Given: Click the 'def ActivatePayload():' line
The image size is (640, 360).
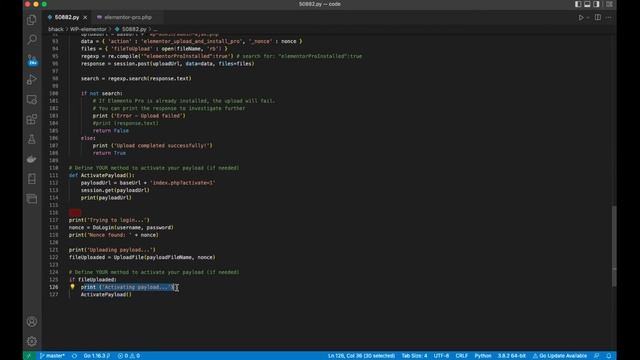Looking at the screenshot, I should click(x=101, y=176).
